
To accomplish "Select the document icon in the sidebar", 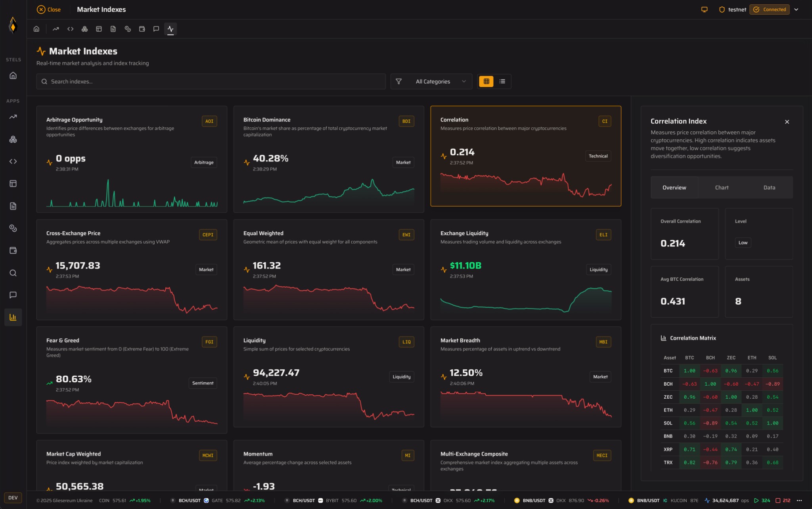I will coord(13,206).
